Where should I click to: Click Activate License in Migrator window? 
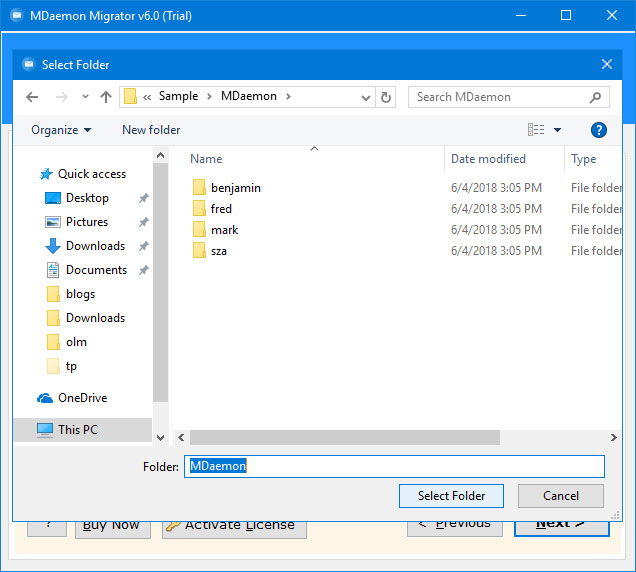pyautogui.click(x=234, y=529)
